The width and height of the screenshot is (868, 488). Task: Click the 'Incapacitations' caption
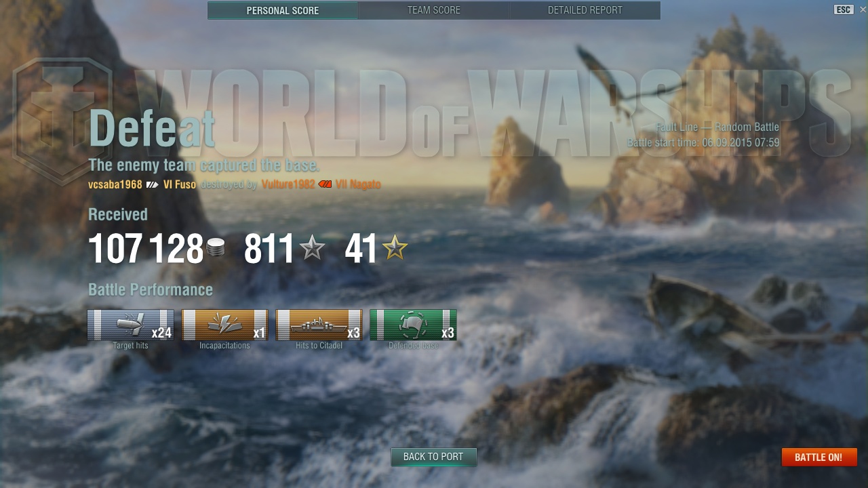click(x=224, y=346)
